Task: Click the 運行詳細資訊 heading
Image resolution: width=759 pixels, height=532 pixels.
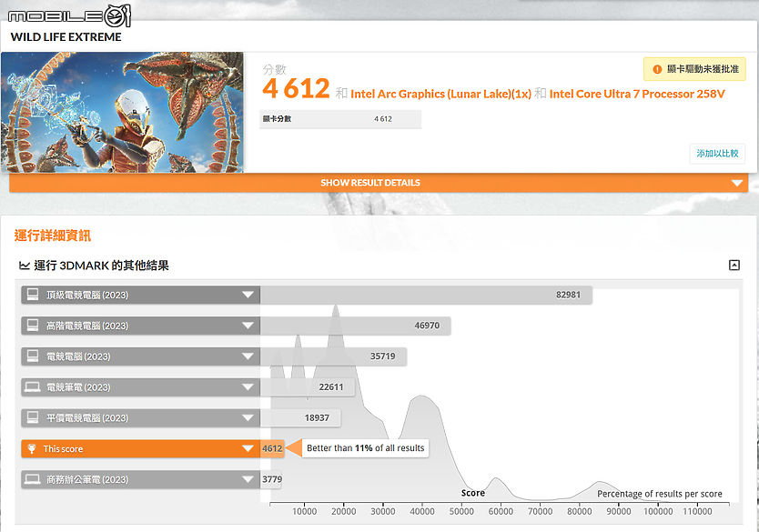Action: tap(52, 236)
